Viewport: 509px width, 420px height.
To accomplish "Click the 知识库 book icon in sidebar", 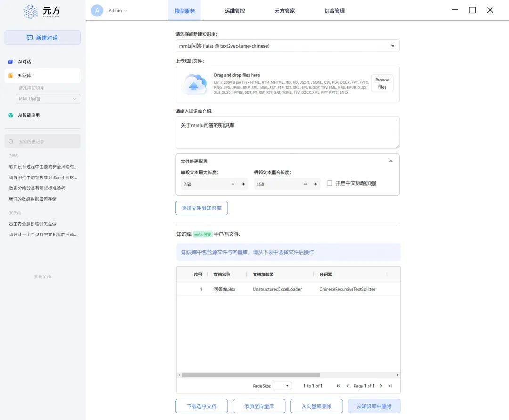I will tap(11, 75).
